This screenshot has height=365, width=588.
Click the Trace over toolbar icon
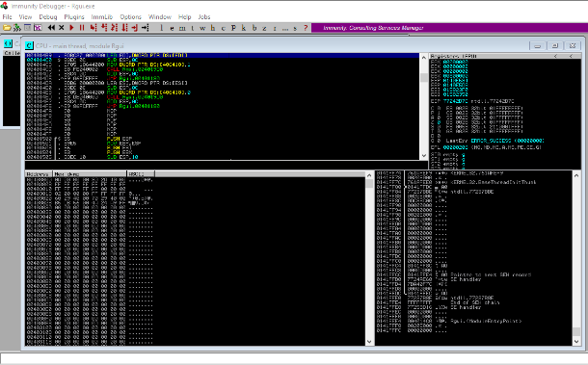pos(125,28)
